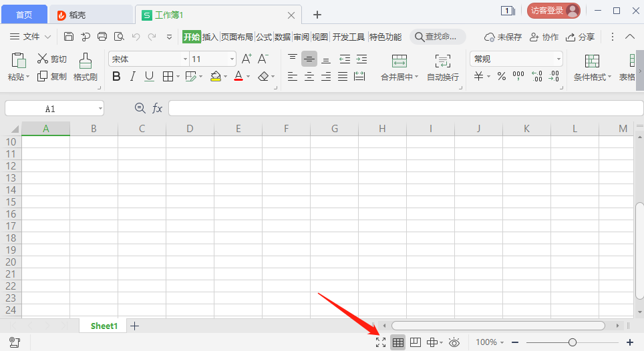Align text to bottom of cell
Image resolution: width=644 pixels, height=351 pixels.
pos(326,60)
